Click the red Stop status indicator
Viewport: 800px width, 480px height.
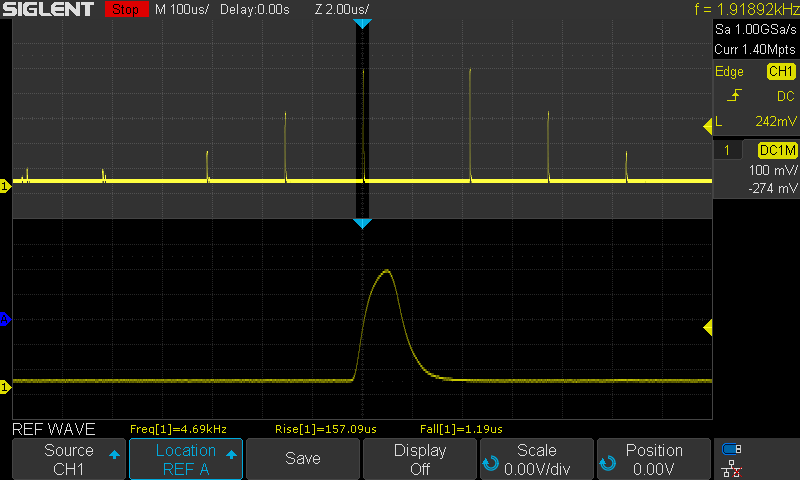[126, 9]
